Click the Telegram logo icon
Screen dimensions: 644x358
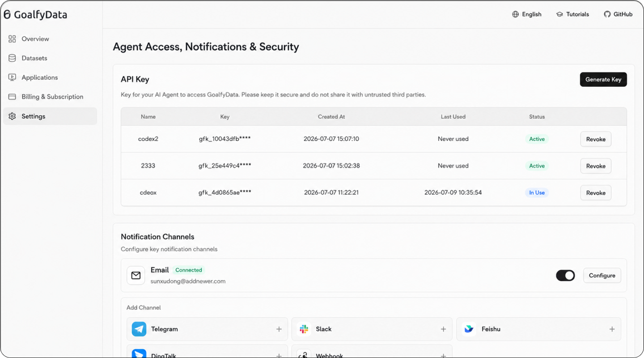139,329
